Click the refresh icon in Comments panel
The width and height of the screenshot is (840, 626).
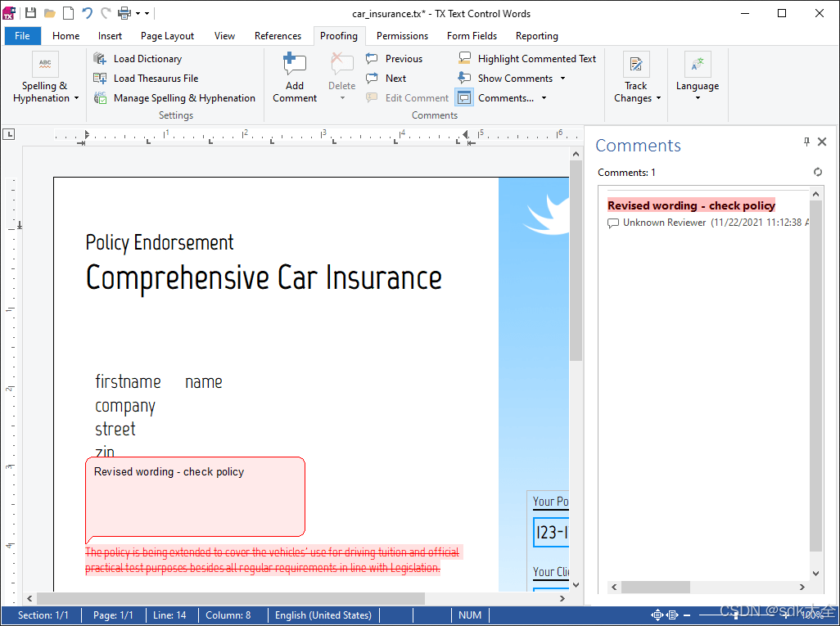tap(817, 172)
